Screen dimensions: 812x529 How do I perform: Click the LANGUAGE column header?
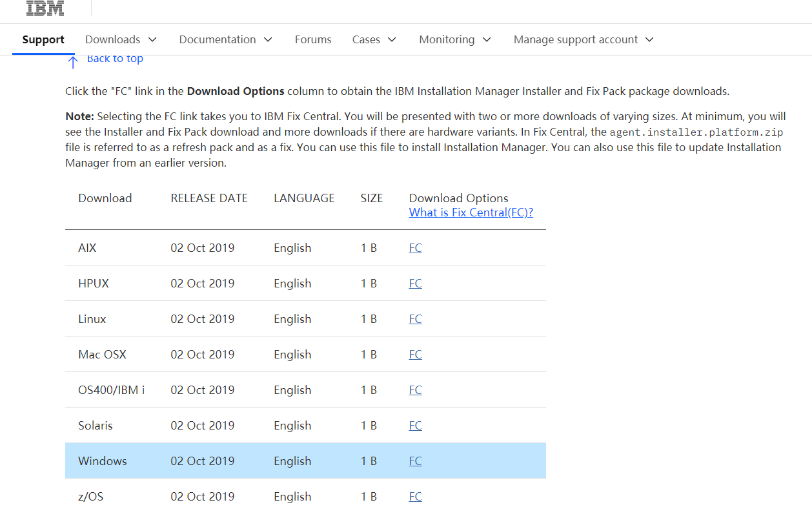(304, 198)
